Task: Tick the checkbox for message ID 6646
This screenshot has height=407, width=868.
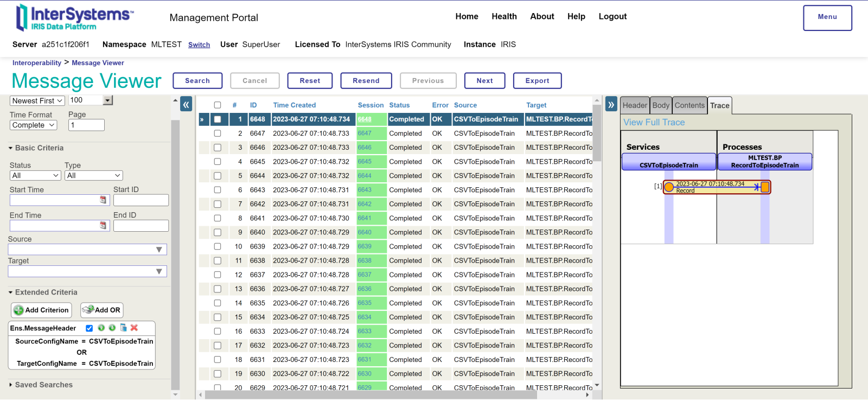Action: 218,148
